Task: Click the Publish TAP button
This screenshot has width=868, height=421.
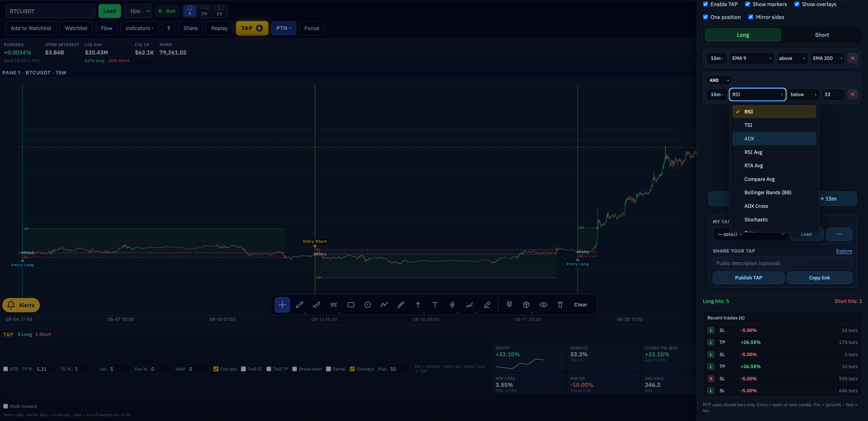Action: 748,277
